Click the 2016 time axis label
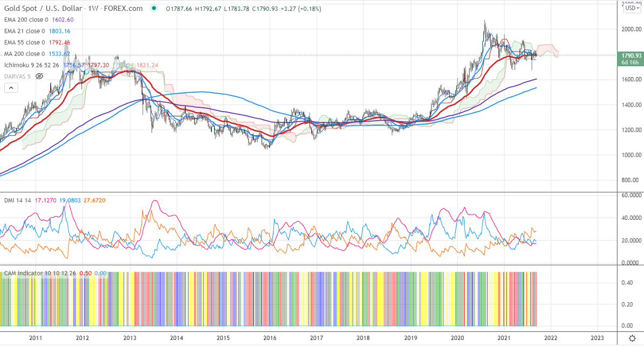 [x=270, y=338]
